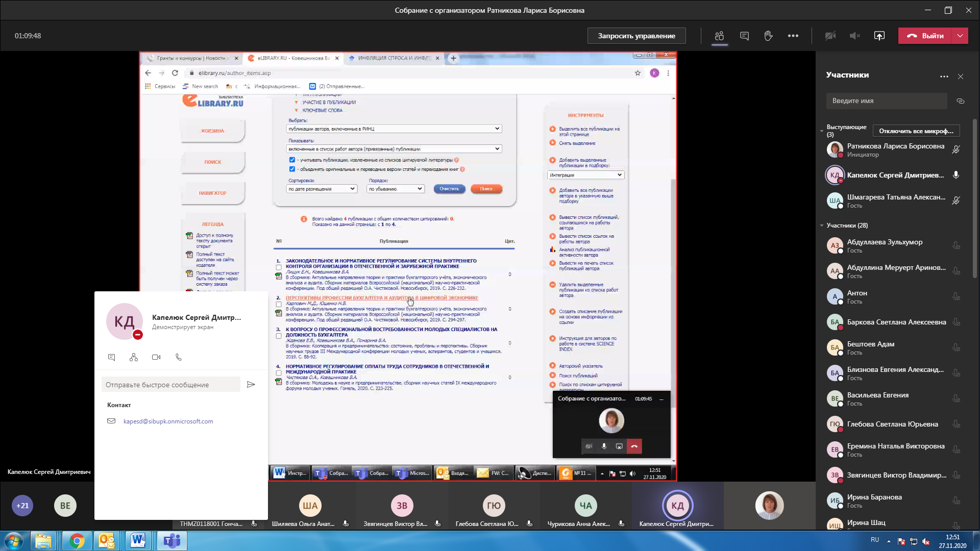The height and width of the screenshot is (551, 980).
Task: Click Поиск button in shared eLibrary page
Action: coord(486,189)
